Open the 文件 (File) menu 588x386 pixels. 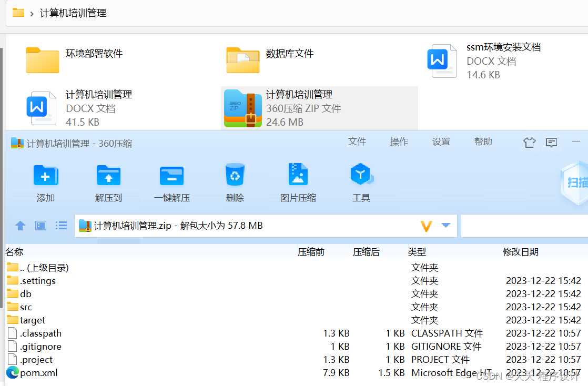[357, 142]
